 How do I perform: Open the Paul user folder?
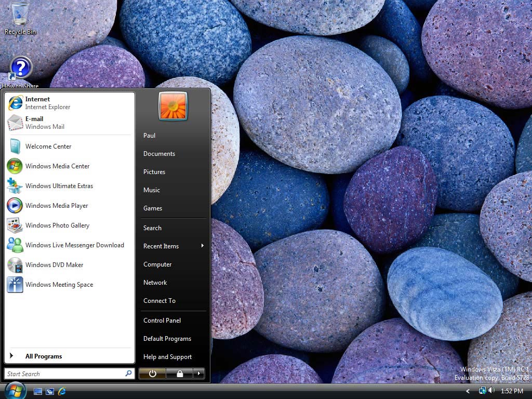click(x=173, y=136)
